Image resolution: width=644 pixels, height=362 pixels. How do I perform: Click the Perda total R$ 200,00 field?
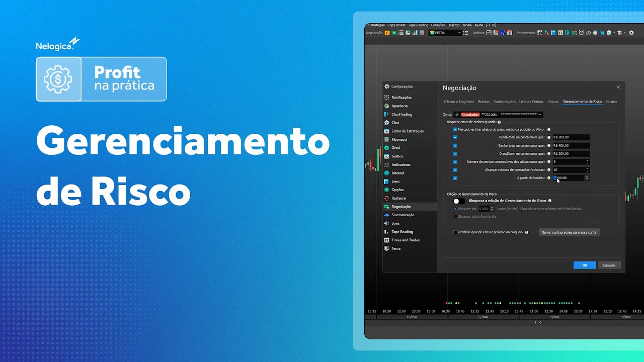[x=571, y=137]
